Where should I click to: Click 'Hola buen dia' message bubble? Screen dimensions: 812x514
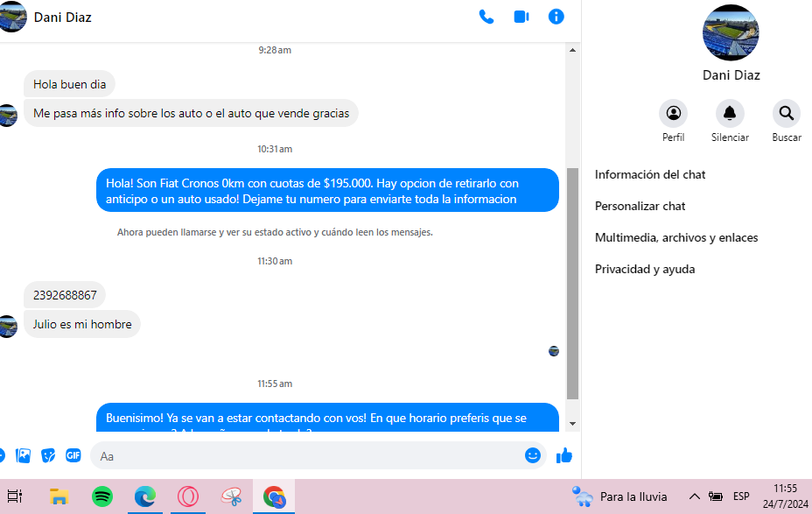coord(69,84)
